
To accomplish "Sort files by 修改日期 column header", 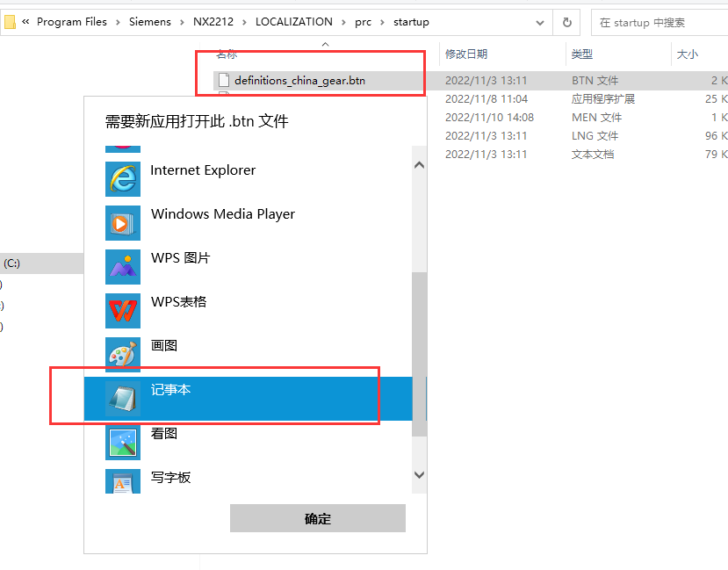I will click(466, 54).
